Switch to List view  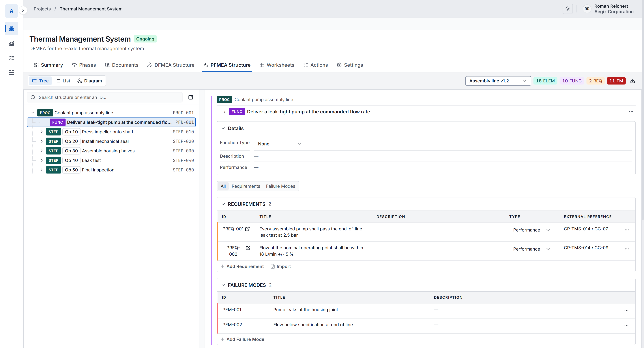tap(63, 81)
